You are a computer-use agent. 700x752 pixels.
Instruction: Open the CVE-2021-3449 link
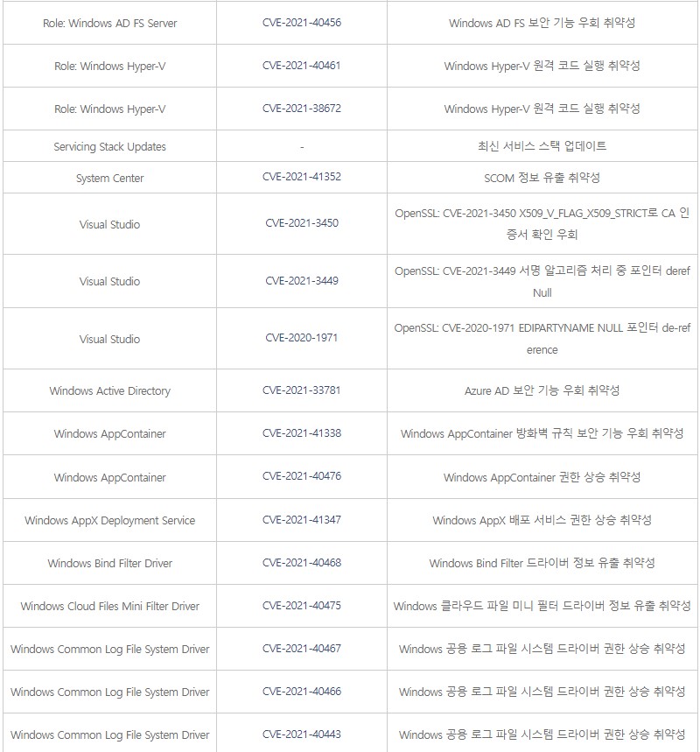301,281
